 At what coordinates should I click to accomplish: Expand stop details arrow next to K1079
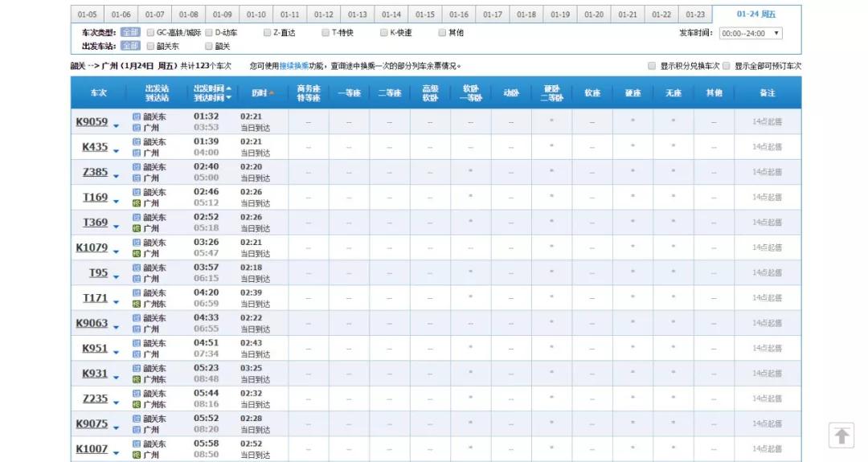117,251
